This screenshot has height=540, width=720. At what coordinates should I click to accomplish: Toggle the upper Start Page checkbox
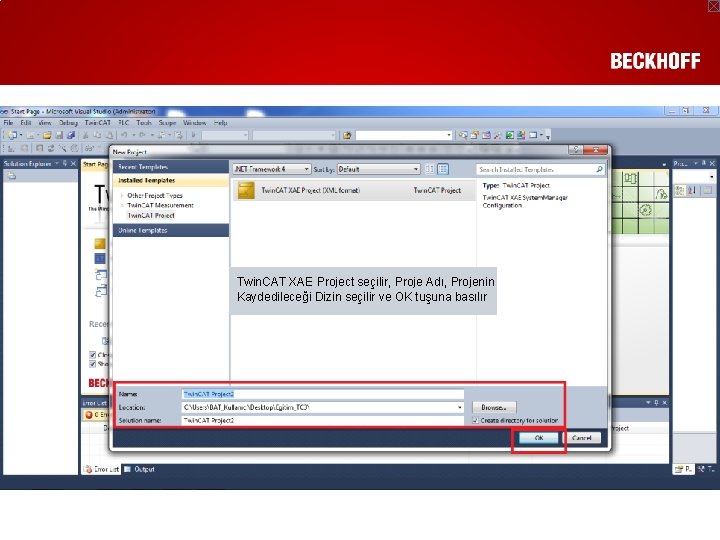[x=92, y=354]
